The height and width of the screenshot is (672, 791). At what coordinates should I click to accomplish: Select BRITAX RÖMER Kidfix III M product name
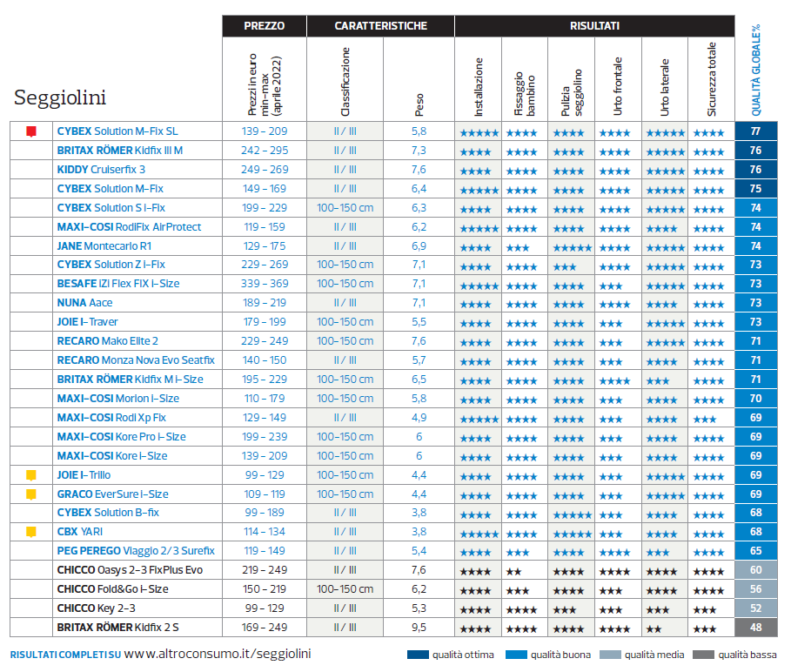pyautogui.click(x=120, y=151)
